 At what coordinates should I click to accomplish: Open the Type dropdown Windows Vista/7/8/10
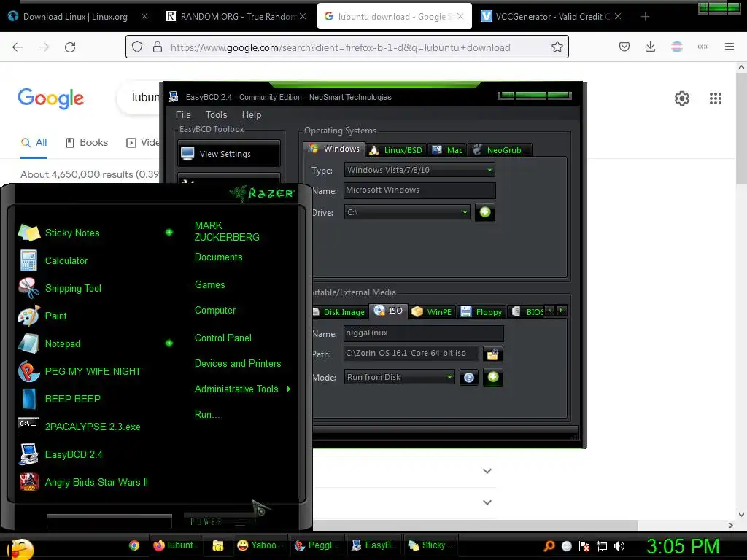tap(419, 170)
